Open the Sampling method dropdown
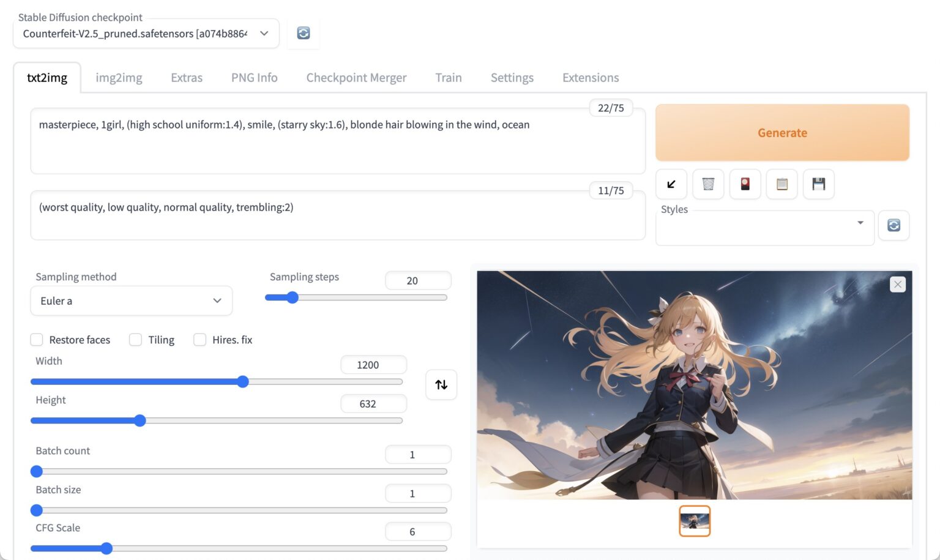940x560 pixels. tap(131, 301)
